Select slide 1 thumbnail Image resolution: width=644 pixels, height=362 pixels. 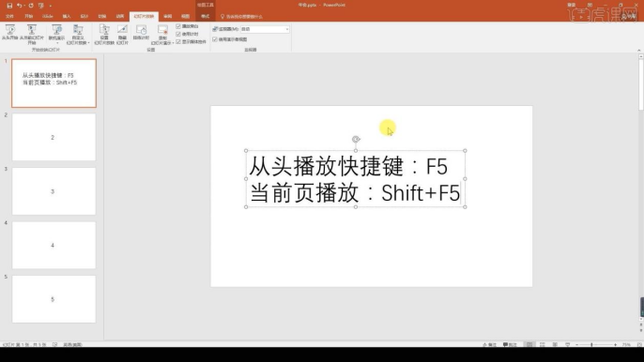pos(54,83)
